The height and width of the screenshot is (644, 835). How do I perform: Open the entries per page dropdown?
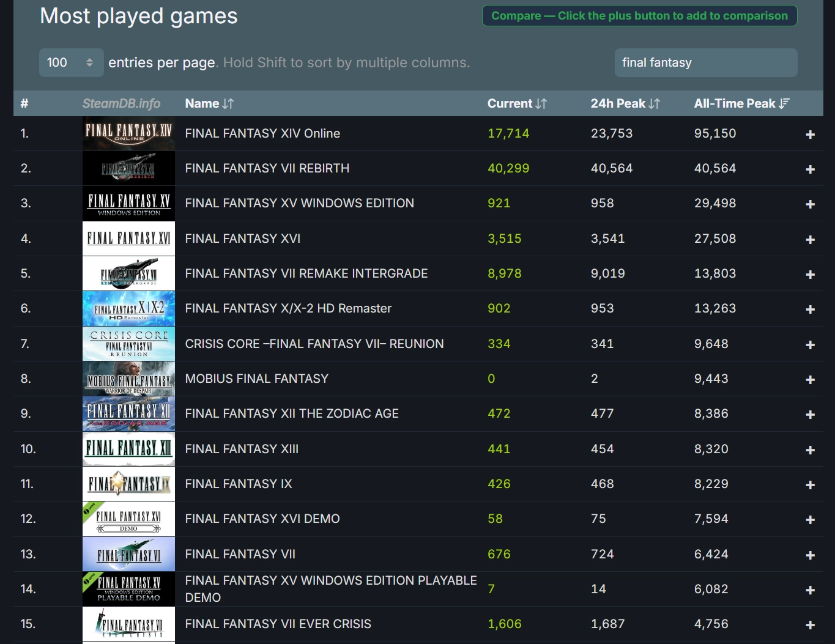click(71, 62)
